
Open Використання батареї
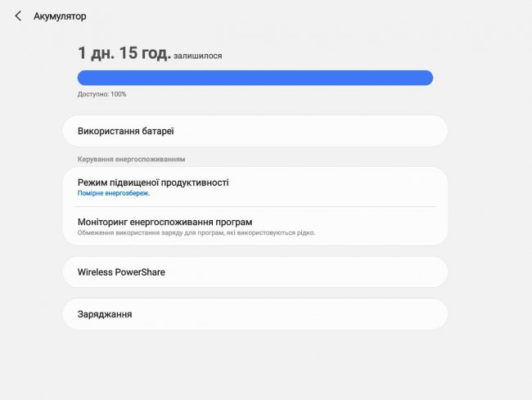[x=255, y=131]
